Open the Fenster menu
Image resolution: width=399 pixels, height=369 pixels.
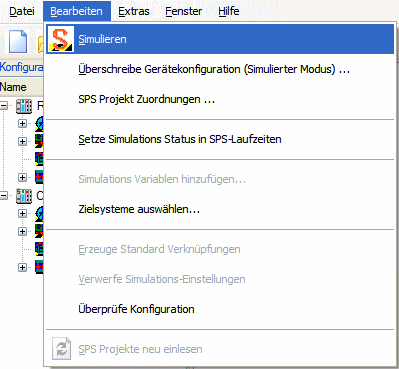click(x=184, y=11)
